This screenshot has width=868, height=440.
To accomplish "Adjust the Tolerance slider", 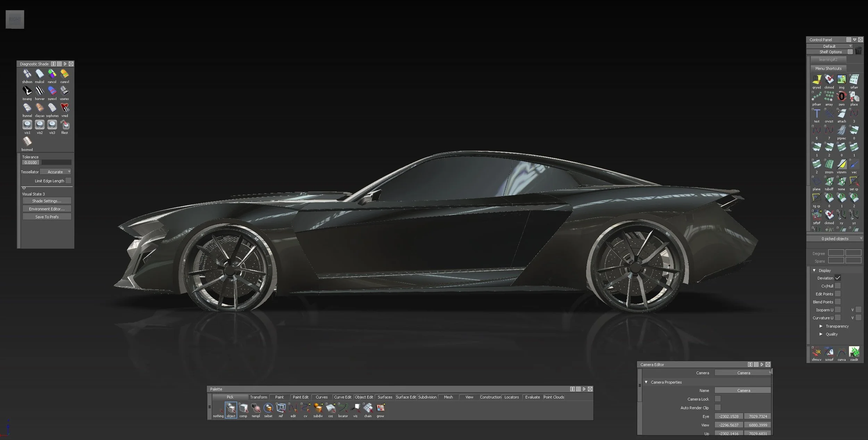I will click(56, 162).
